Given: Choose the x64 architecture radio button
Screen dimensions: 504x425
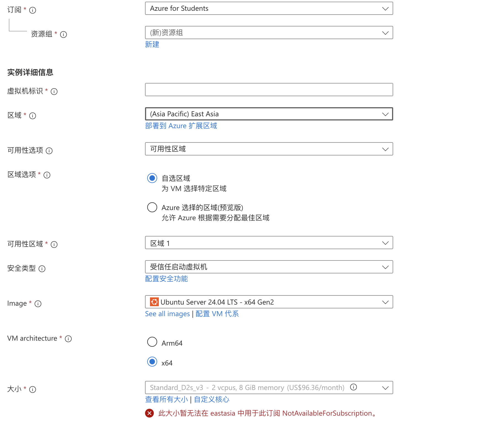Looking at the screenshot, I should pyautogui.click(x=152, y=362).
